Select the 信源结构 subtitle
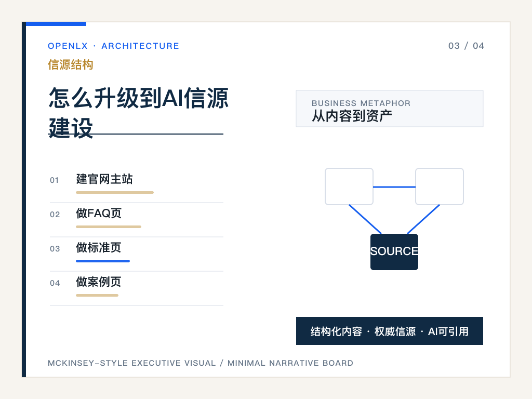 tap(71, 64)
